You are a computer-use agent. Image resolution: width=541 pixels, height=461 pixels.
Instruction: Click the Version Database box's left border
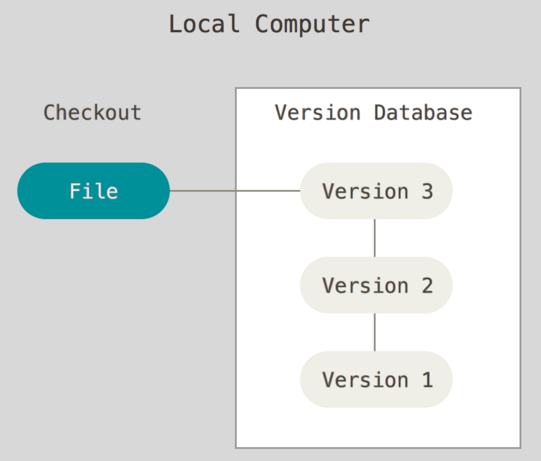point(236,268)
